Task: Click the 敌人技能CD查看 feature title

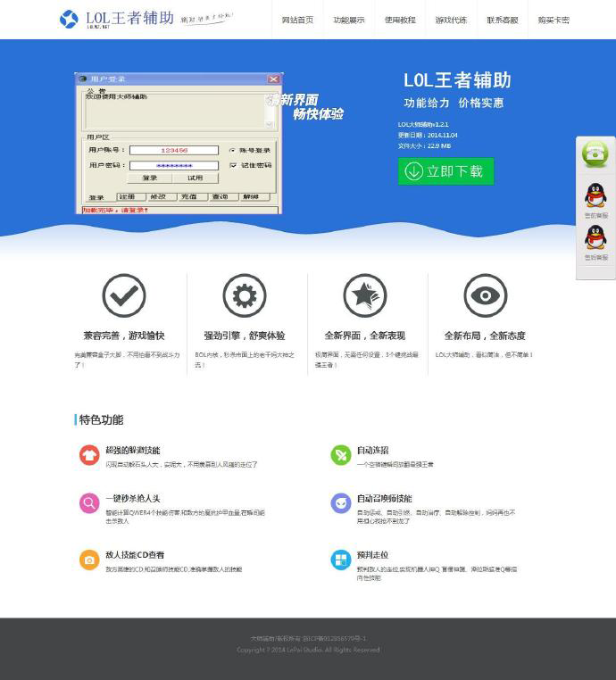Action: (135, 555)
